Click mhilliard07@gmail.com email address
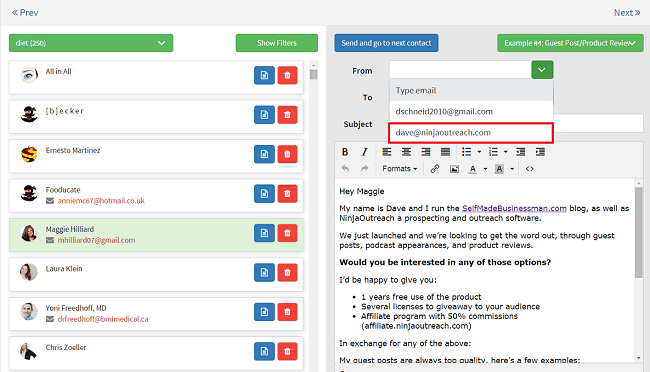This screenshot has width=650, height=372. [96, 240]
